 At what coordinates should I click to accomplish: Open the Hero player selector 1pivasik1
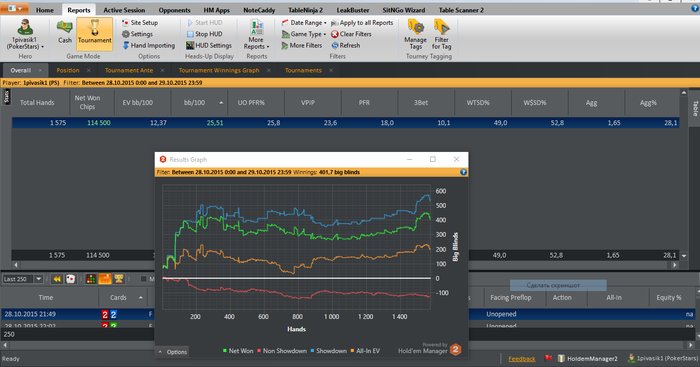click(x=25, y=34)
